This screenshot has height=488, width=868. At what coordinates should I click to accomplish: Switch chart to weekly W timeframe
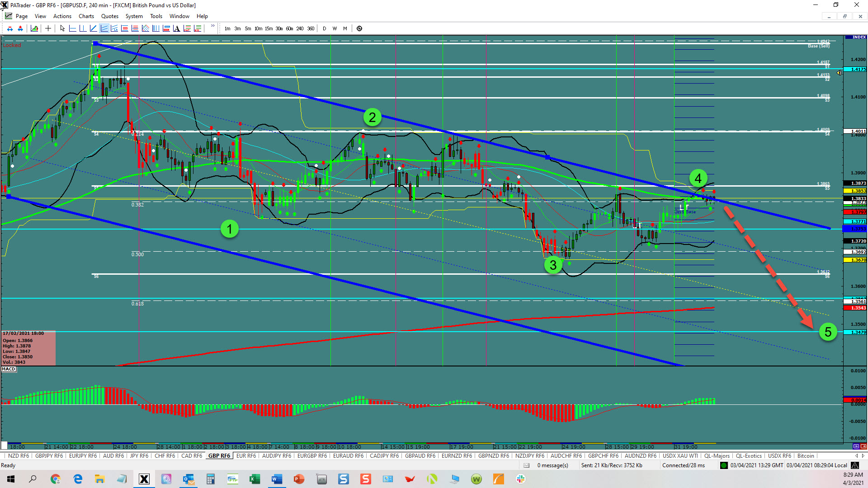pyautogui.click(x=335, y=28)
